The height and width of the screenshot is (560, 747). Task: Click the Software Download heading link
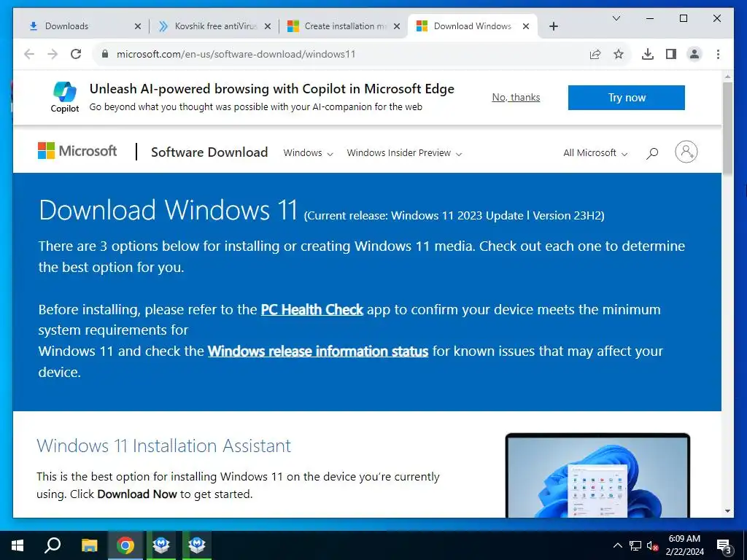click(x=209, y=152)
